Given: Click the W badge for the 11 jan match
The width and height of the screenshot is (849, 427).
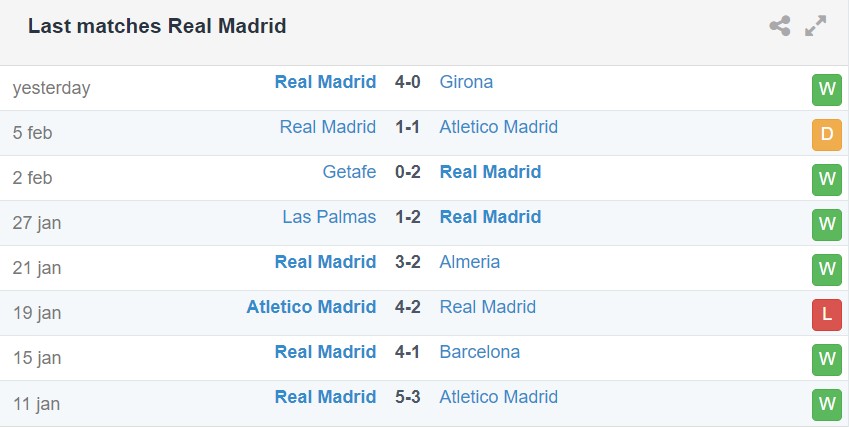Looking at the screenshot, I should point(826,404).
